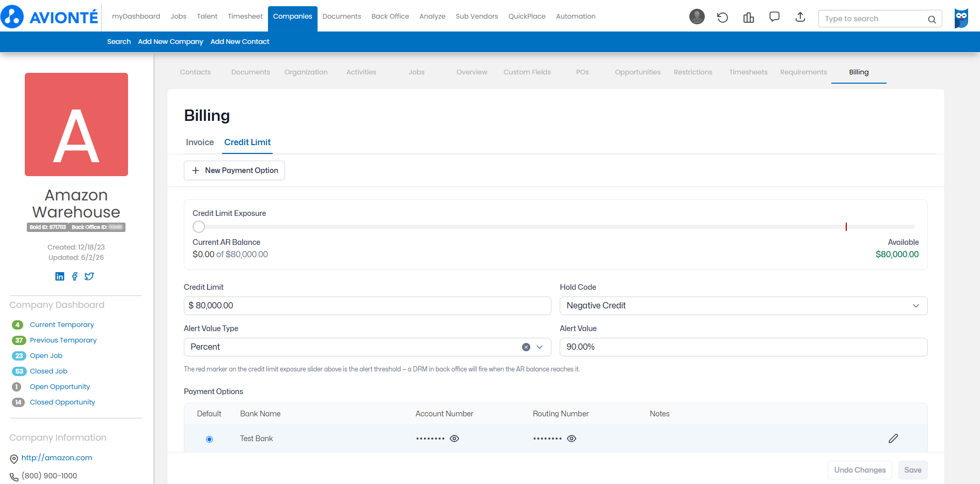Open the chat messages icon
The image size is (980, 484).
tap(774, 17)
